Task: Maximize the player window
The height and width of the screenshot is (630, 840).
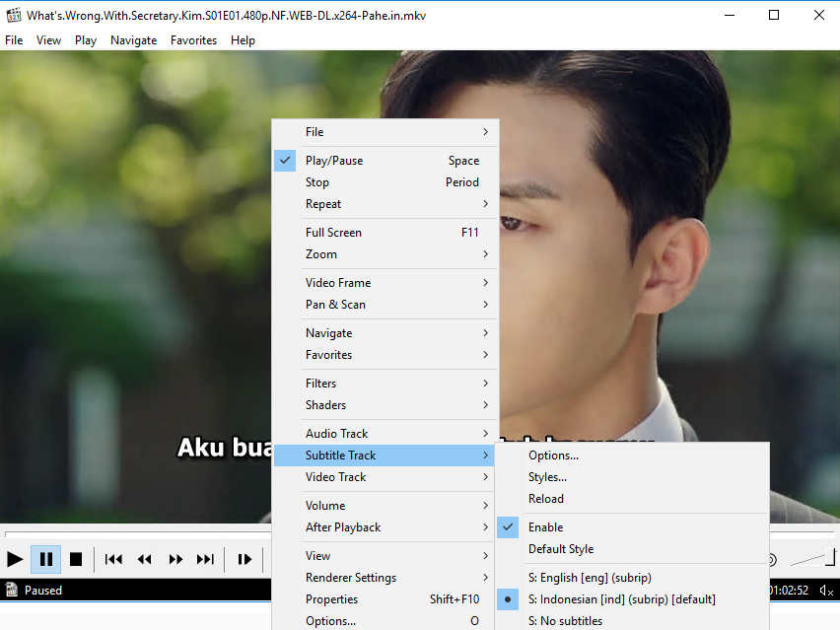Action: tap(774, 15)
